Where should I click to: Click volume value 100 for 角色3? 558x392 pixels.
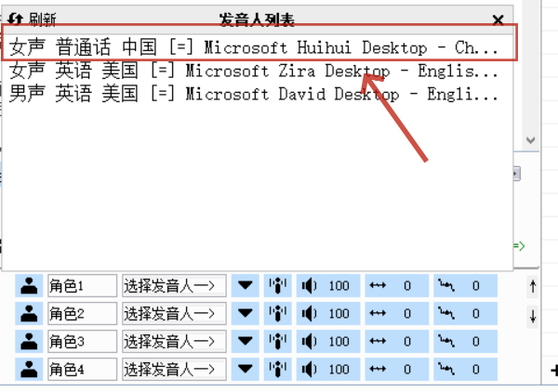tap(339, 342)
